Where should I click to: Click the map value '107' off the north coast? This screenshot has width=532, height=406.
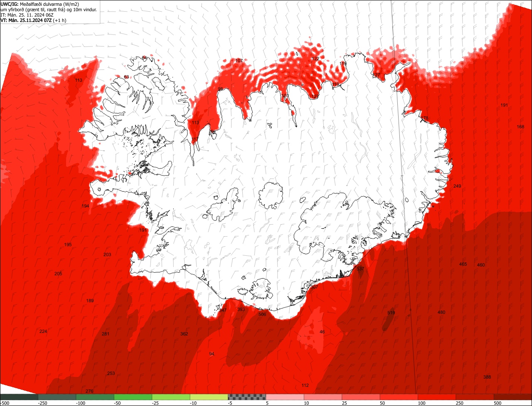(239, 61)
